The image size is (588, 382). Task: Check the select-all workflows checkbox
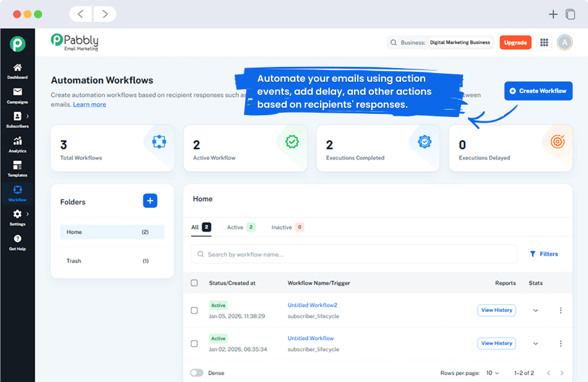(x=194, y=283)
